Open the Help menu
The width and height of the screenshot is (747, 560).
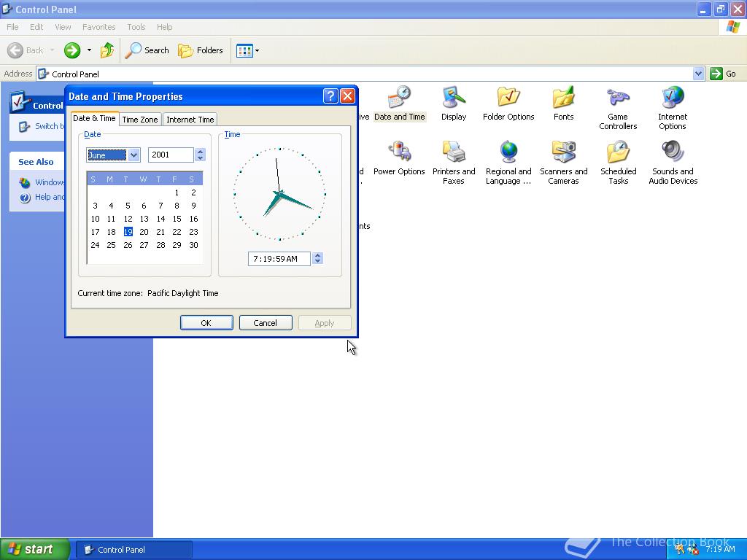pyautogui.click(x=164, y=27)
